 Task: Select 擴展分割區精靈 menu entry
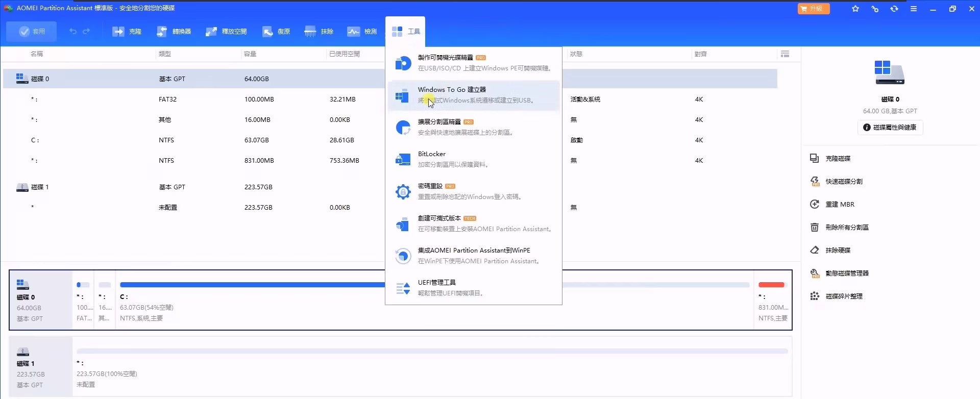[474, 127]
